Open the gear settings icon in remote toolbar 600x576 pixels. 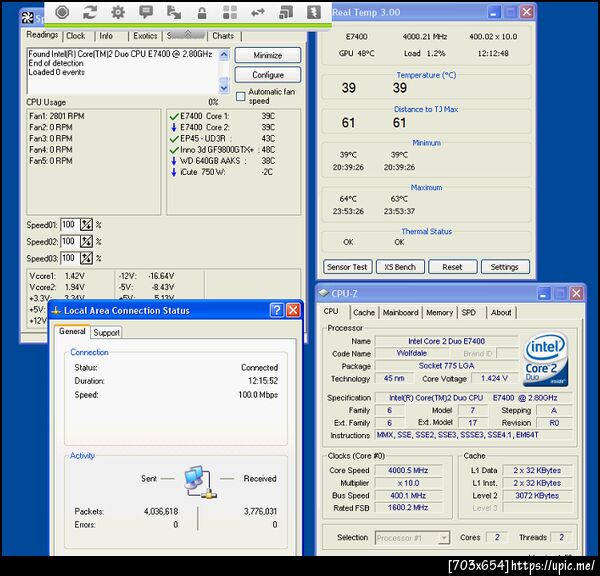118,13
